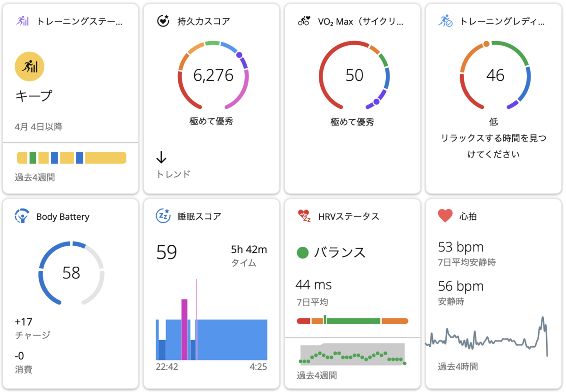
Task: Click the training readiness 46 gauge
Action: 495,75
